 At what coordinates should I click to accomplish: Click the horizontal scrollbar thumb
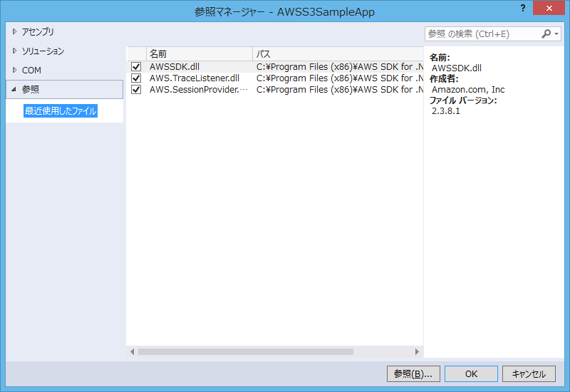[246, 351]
